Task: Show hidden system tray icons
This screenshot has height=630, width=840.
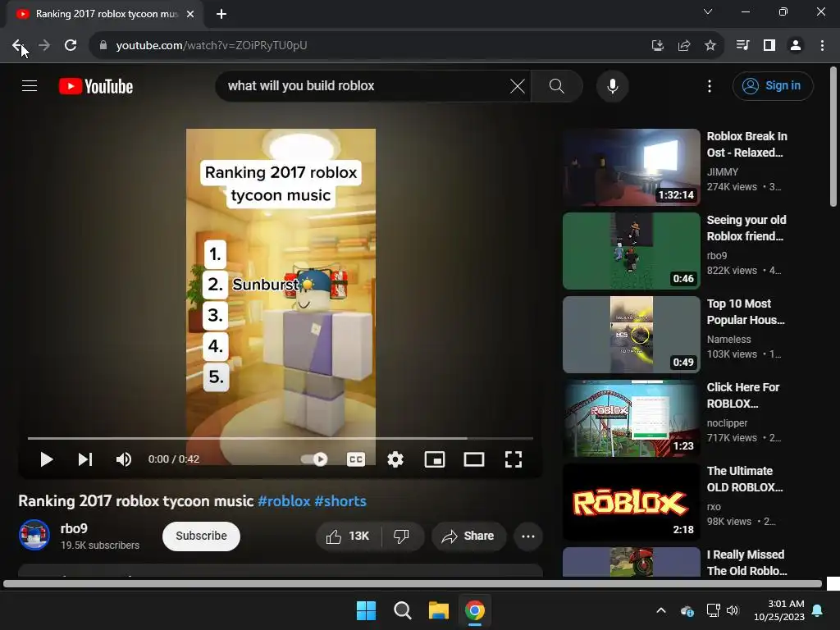Action: tap(661, 610)
